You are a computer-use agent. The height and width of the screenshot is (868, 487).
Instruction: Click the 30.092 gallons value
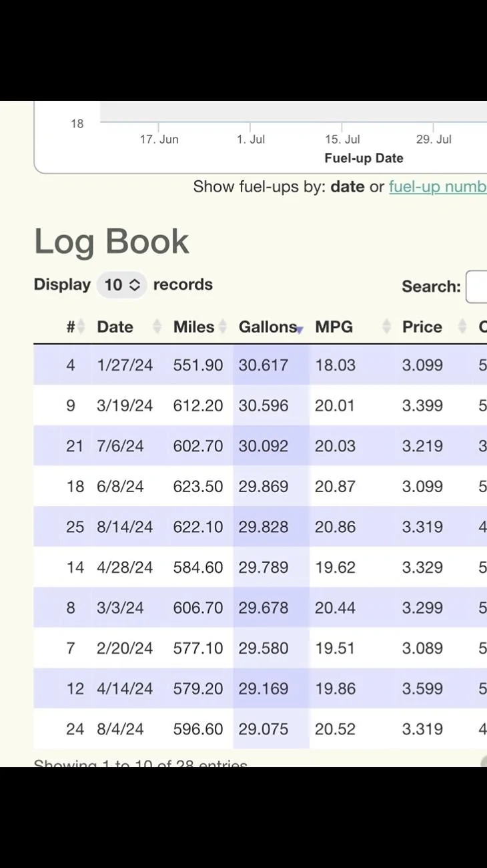(264, 446)
